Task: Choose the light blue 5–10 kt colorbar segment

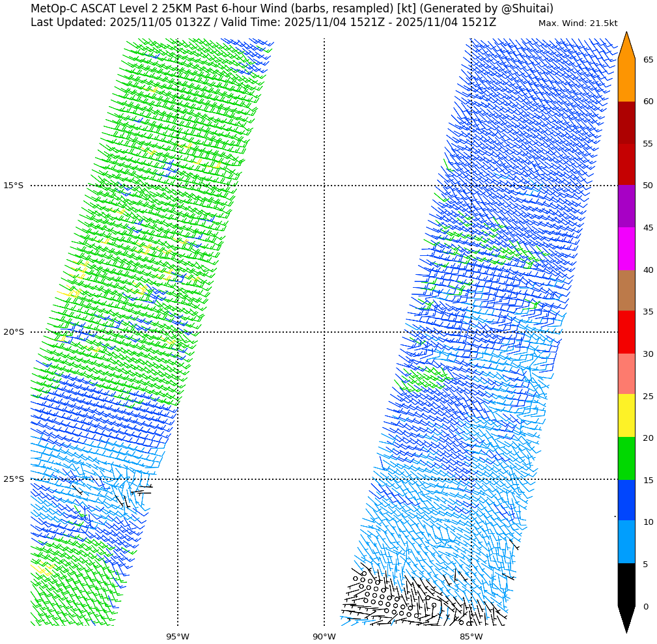Action: tap(626, 542)
